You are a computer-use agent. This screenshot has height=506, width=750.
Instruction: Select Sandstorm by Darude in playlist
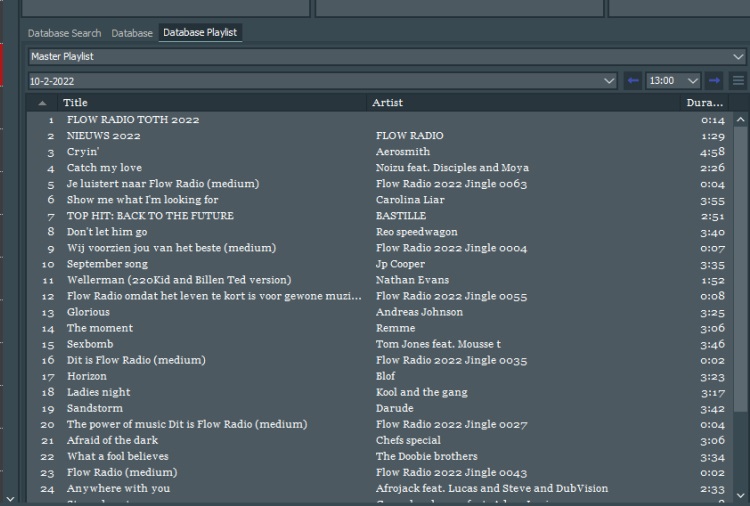point(94,408)
